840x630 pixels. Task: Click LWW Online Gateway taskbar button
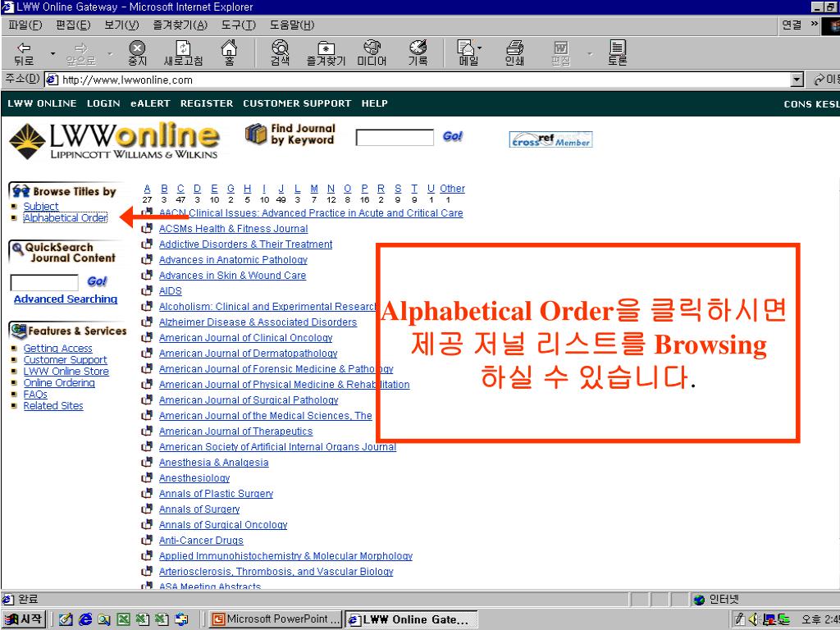coord(410,619)
